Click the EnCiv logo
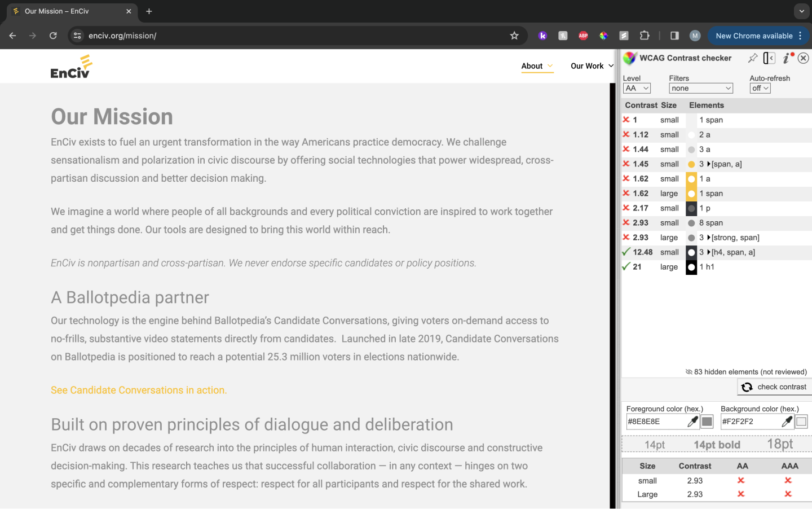812x509 pixels. 71,67
